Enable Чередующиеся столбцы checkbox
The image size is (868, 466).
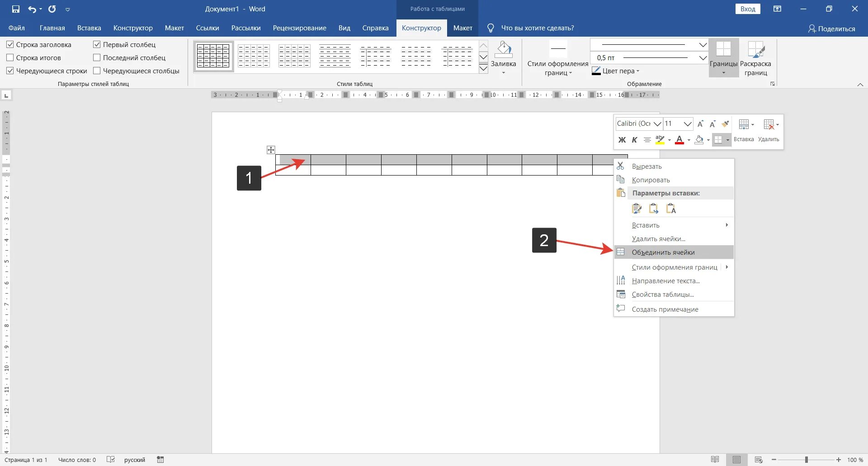click(97, 71)
